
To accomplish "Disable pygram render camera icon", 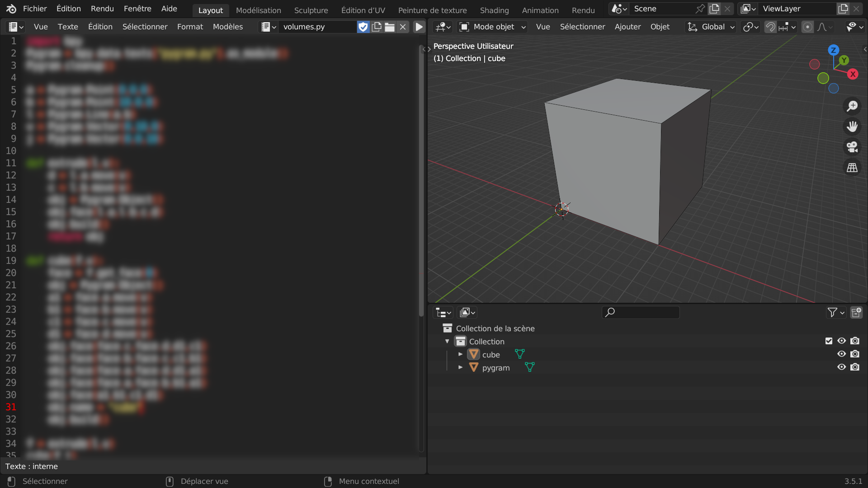I will pyautogui.click(x=855, y=367).
